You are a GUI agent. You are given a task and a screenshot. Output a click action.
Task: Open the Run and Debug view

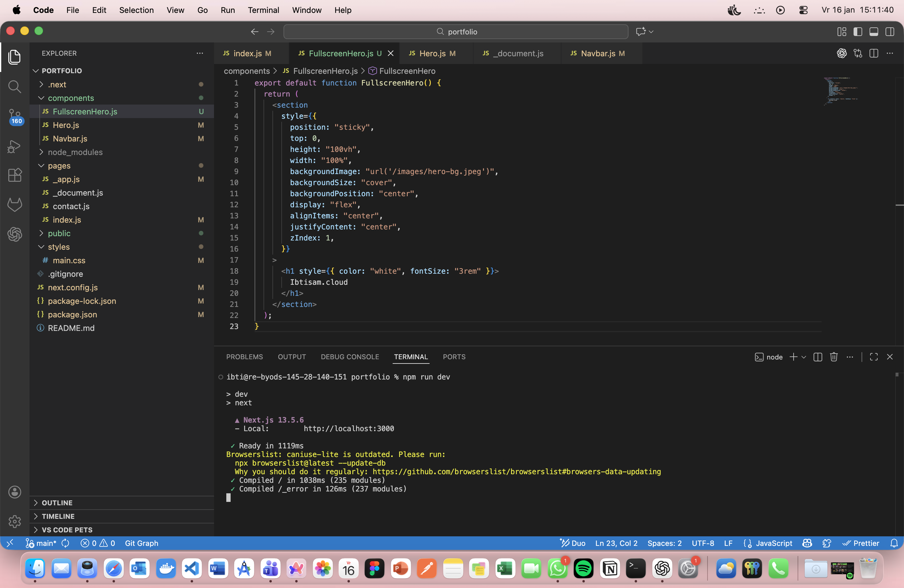[x=14, y=146]
